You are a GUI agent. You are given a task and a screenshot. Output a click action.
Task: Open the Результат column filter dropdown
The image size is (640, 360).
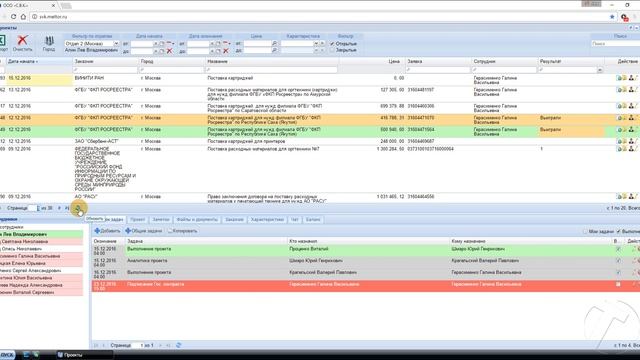[600, 70]
